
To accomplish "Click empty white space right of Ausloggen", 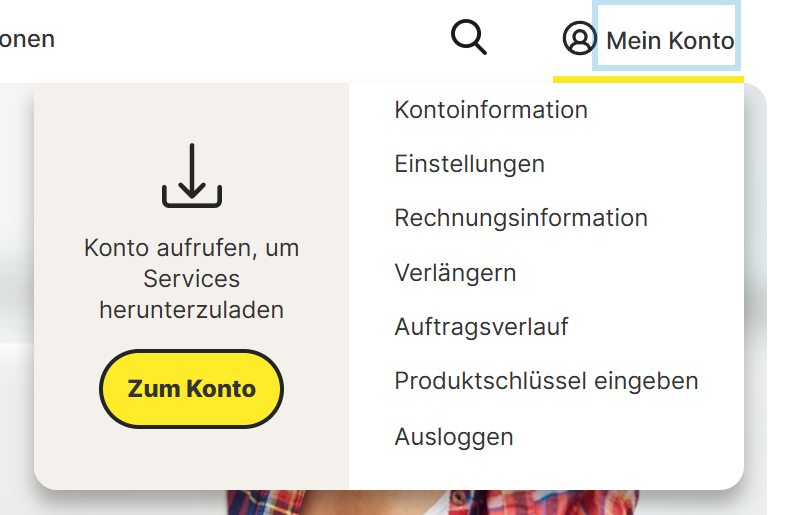I will (640, 437).
